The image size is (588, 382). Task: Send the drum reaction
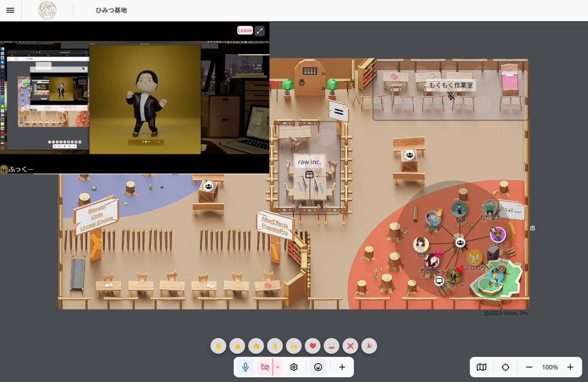[332, 346]
